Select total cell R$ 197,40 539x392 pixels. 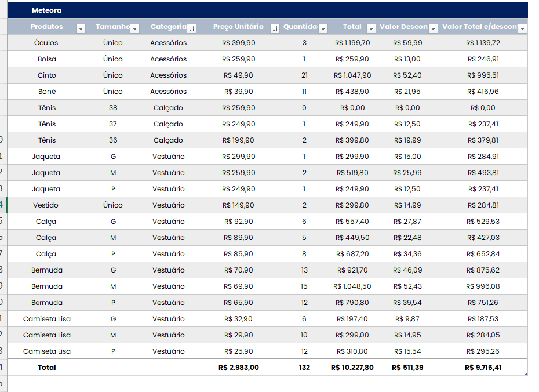point(352,319)
